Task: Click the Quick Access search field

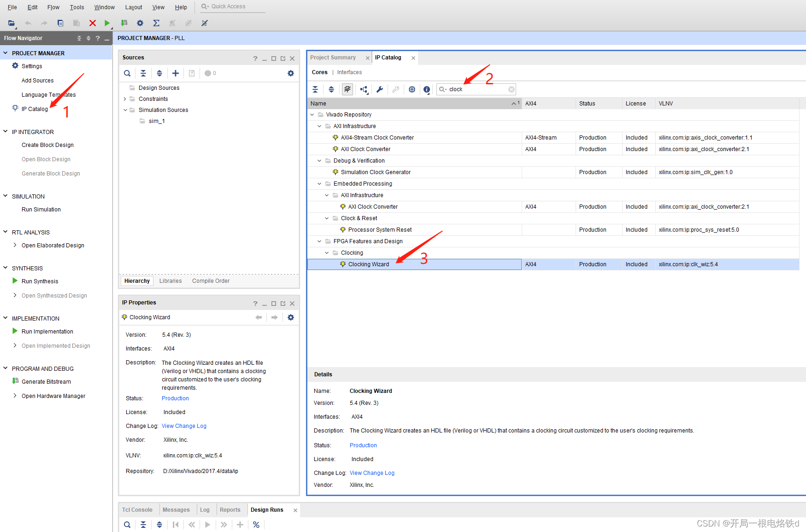Action: [233, 6]
